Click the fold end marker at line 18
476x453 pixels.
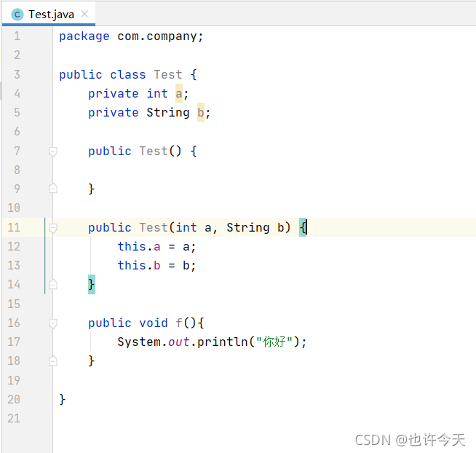click(x=53, y=361)
